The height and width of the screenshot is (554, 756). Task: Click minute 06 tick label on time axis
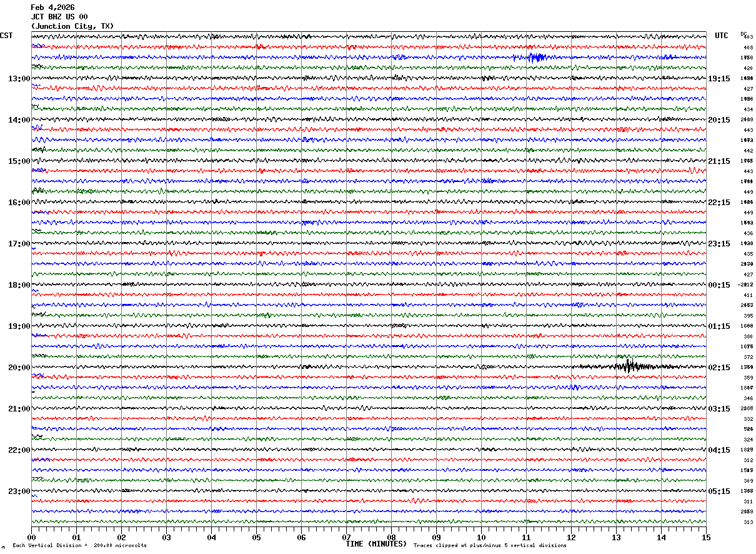[301, 537]
